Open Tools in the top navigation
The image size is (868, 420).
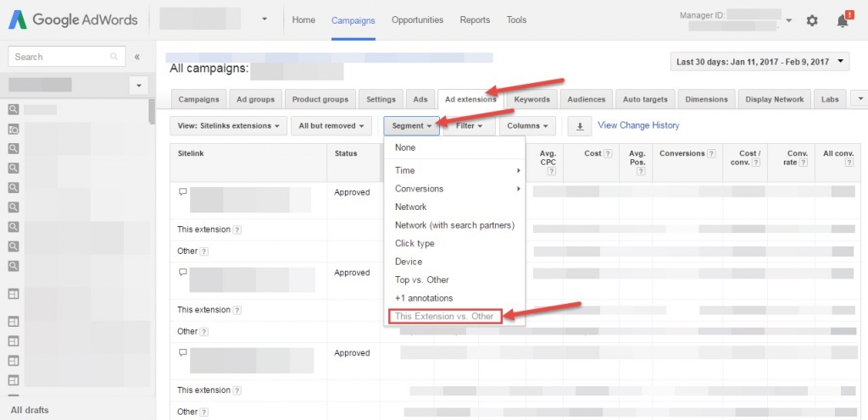pos(516,19)
